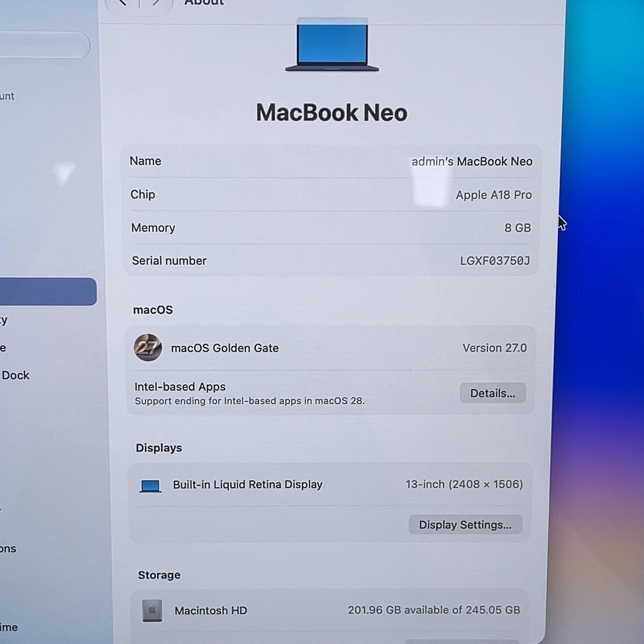Viewport: 644px width, 644px height.
Task: Go back using the toolbar back arrow
Action: (x=122, y=3)
